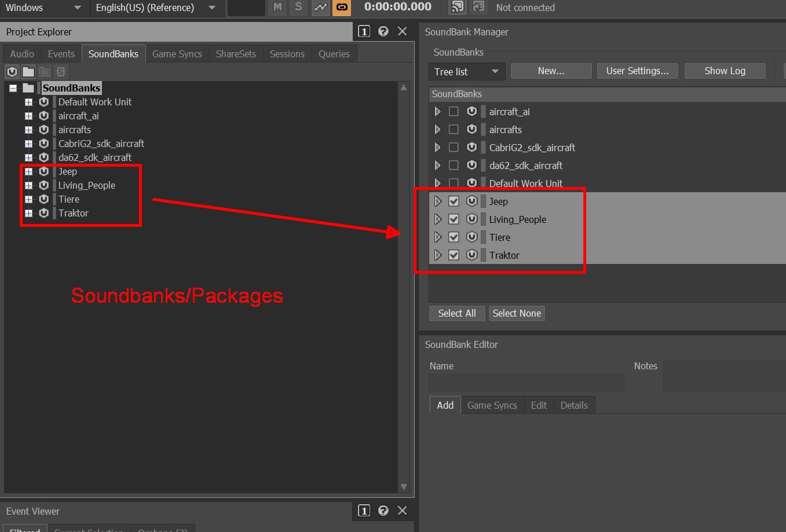The height and width of the screenshot is (532, 786).
Task: Click the work unit icon of Tiere in Manager
Action: pyautogui.click(x=472, y=237)
